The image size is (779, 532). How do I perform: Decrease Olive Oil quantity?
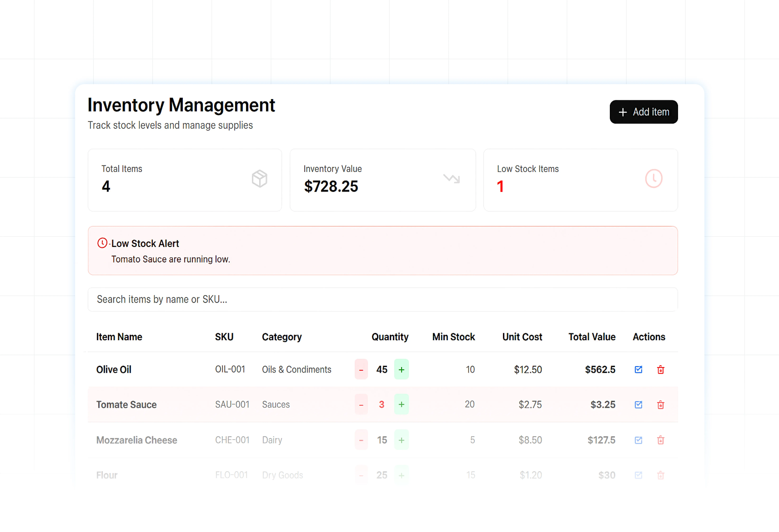pos(361,369)
